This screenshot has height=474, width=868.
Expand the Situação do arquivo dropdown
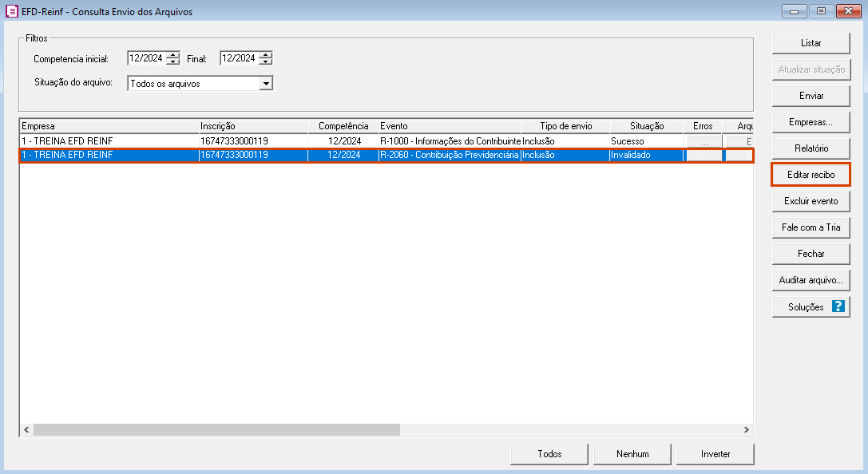[266, 84]
